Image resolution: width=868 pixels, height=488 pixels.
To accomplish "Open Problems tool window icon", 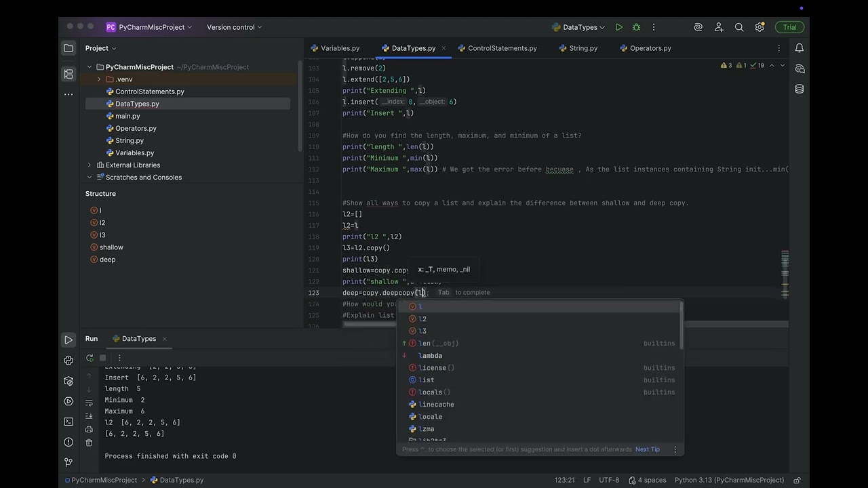I will [x=68, y=442].
